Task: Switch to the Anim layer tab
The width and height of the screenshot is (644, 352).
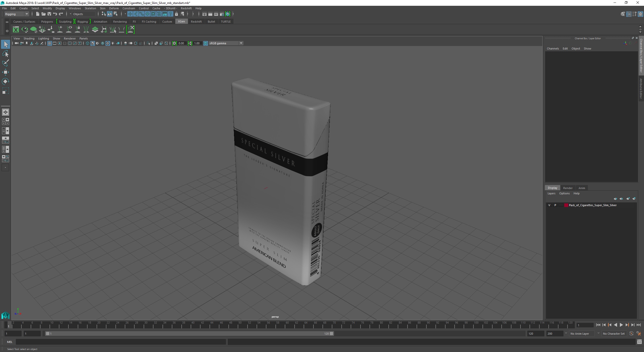Action: [x=582, y=188]
